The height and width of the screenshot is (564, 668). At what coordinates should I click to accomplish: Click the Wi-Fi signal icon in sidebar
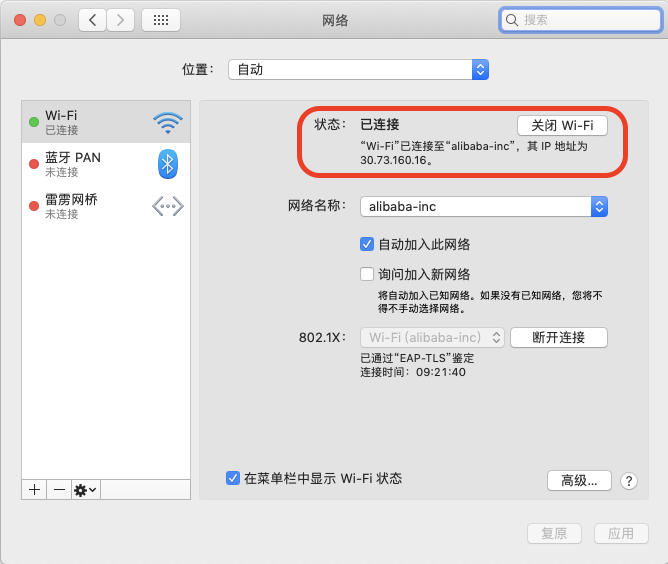(x=168, y=123)
